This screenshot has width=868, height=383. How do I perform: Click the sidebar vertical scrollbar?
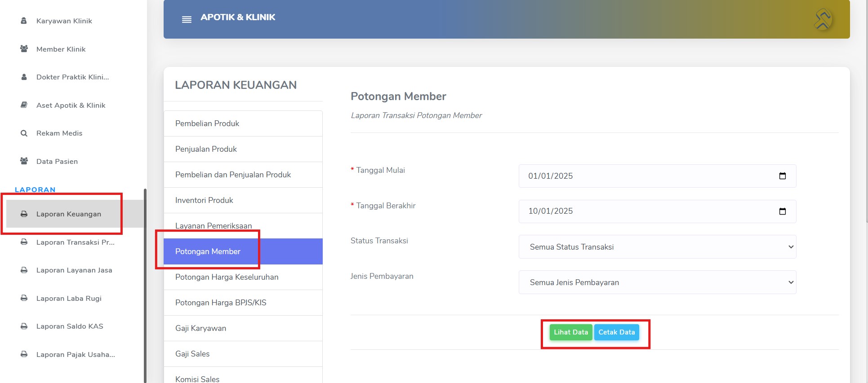[145, 286]
